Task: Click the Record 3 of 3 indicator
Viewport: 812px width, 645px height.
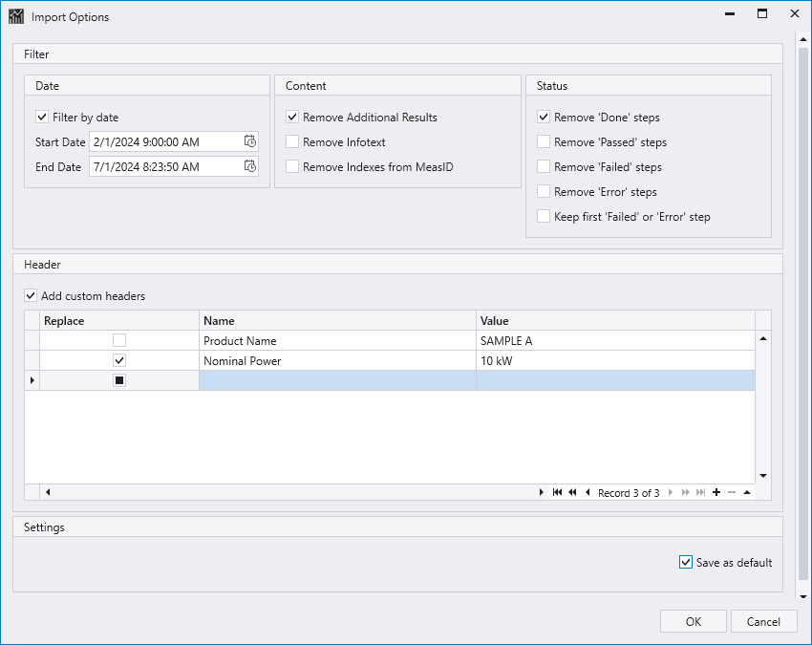Action: (629, 493)
